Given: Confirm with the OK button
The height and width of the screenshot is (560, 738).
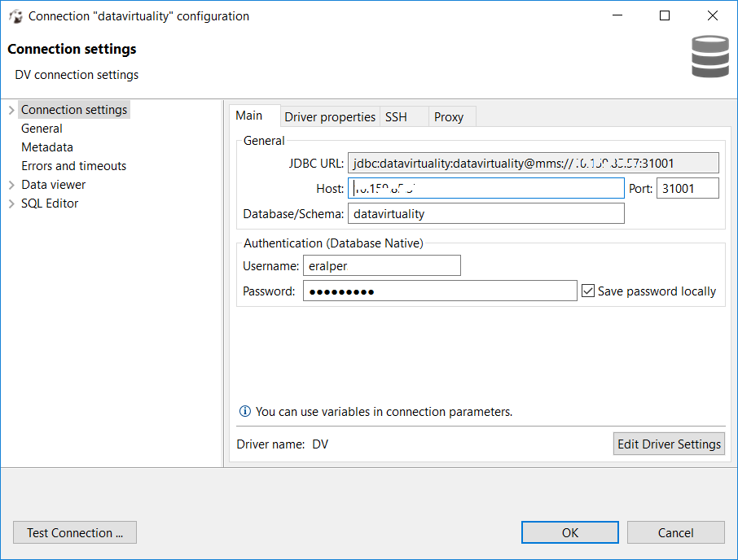Looking at the screenshot, I should (x=570, y=532).
